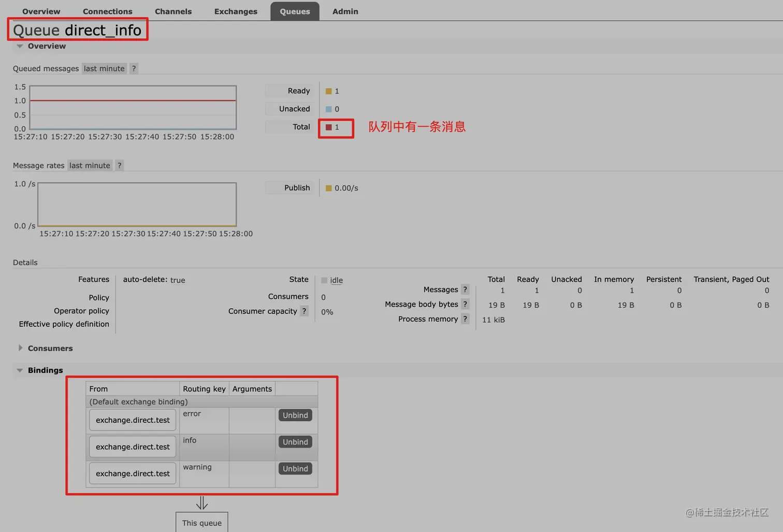783x532 pixels.
Task: Show help for Consumer capacity
Action: click(x=304, y=311)
